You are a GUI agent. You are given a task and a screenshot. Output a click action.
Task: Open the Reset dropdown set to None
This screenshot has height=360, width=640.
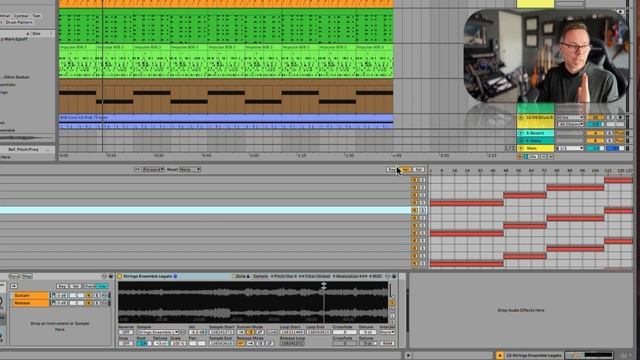(190, 169)
